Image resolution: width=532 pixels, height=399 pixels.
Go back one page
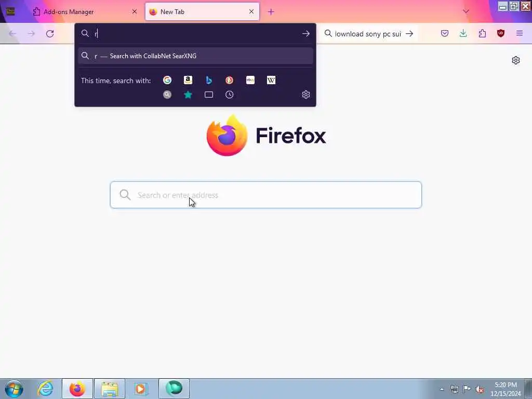(12, 34)
